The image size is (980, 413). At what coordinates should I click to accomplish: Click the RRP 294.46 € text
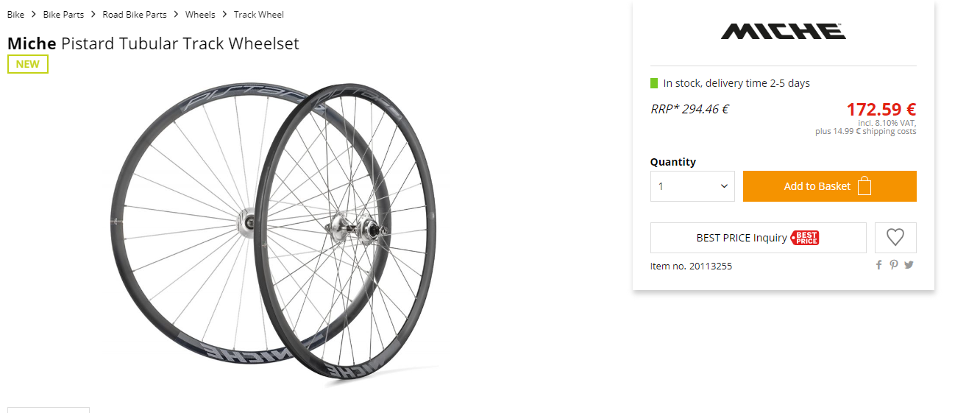689,110
